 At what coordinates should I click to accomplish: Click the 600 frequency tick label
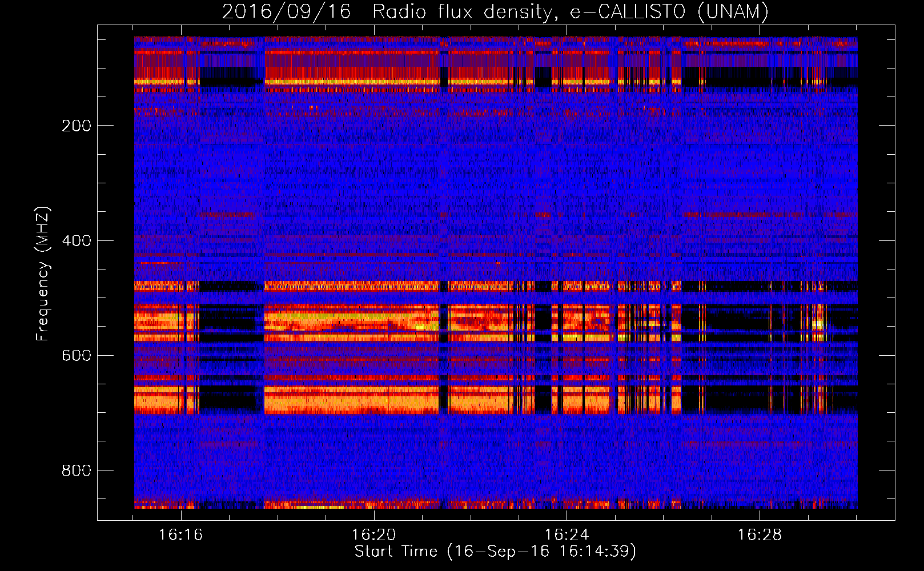tap(77, 356)
